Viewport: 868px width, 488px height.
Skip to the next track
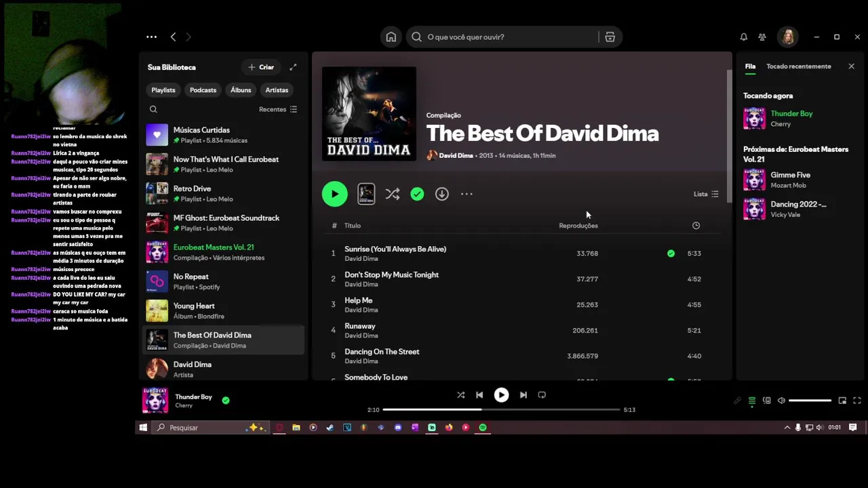point(523,395)
